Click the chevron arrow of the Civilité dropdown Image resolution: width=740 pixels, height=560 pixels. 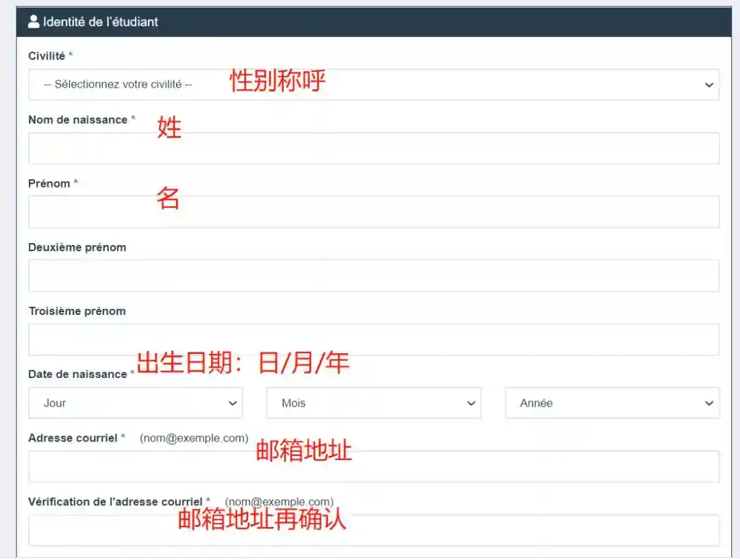pos(708,85)
